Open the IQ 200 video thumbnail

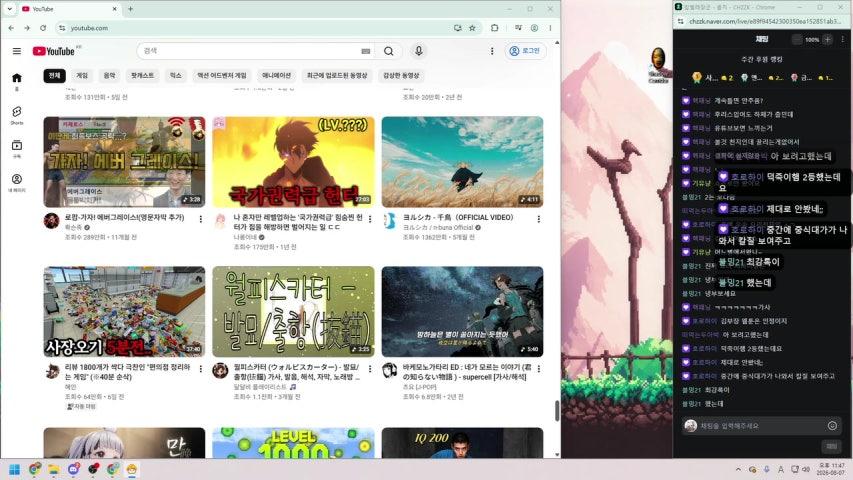point(462,442)
